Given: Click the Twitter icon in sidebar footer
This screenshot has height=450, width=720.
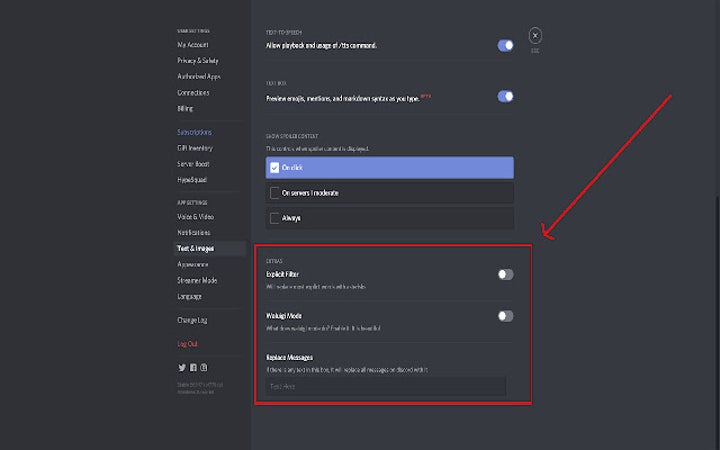Looking at the screenshot, I should (181, 367).
